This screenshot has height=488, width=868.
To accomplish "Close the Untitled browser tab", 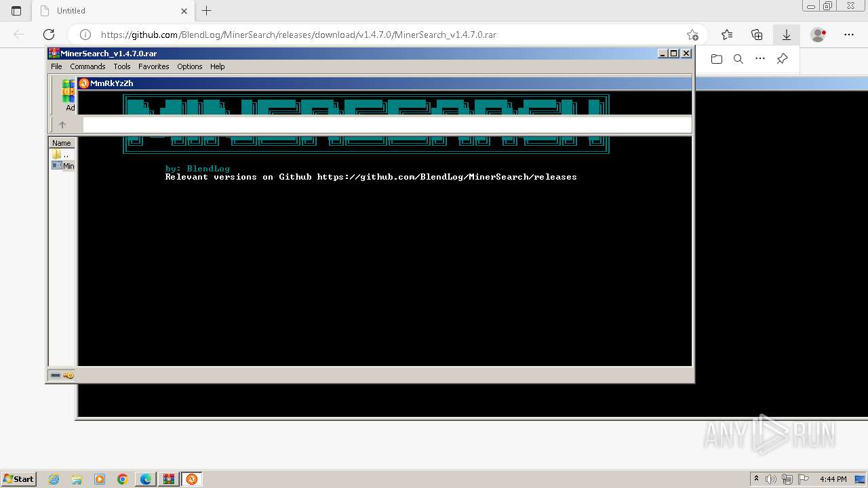I will point(184,11).
